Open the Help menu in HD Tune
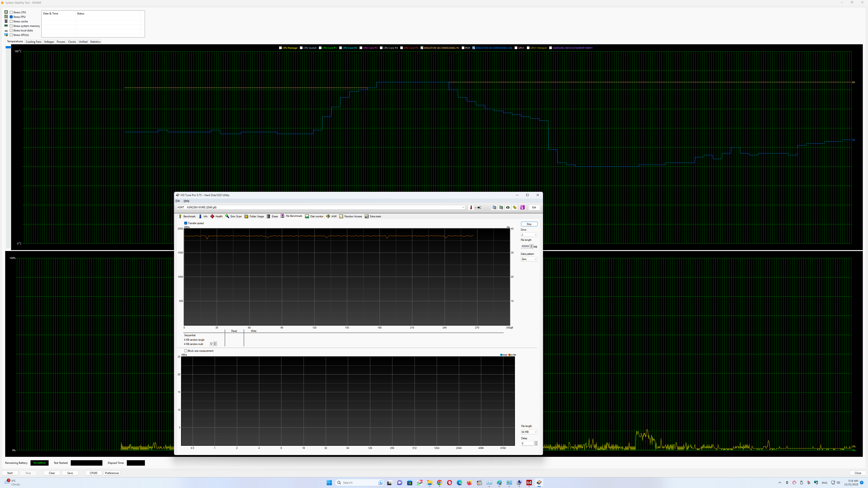Viewport: 868px width, 488px height. tap(186, 201)
